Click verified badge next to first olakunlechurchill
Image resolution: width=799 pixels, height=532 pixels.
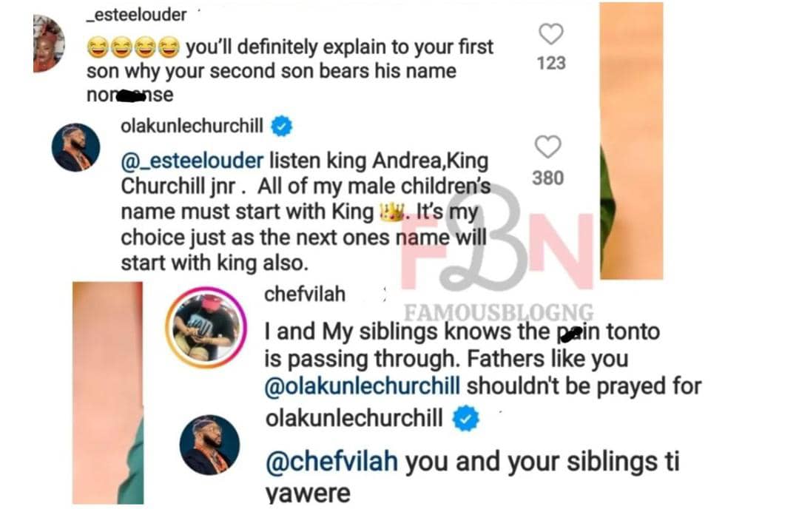tap(281, 126)
